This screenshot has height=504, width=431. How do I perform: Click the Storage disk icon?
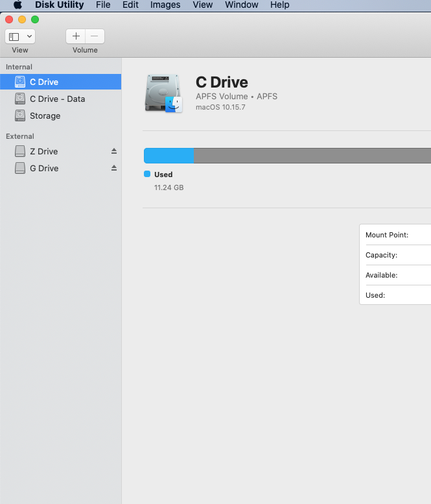tap(20, 115)
